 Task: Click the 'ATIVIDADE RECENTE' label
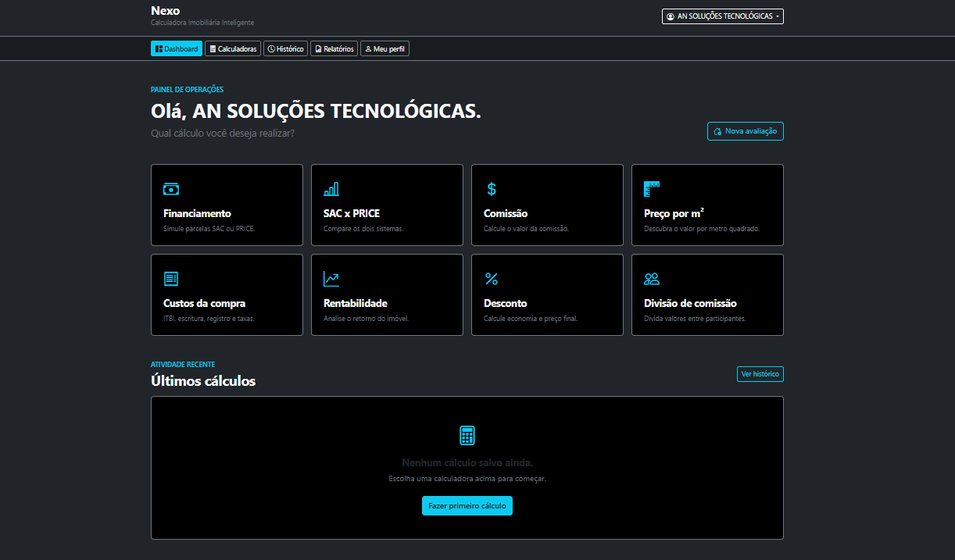click(183, 365)
